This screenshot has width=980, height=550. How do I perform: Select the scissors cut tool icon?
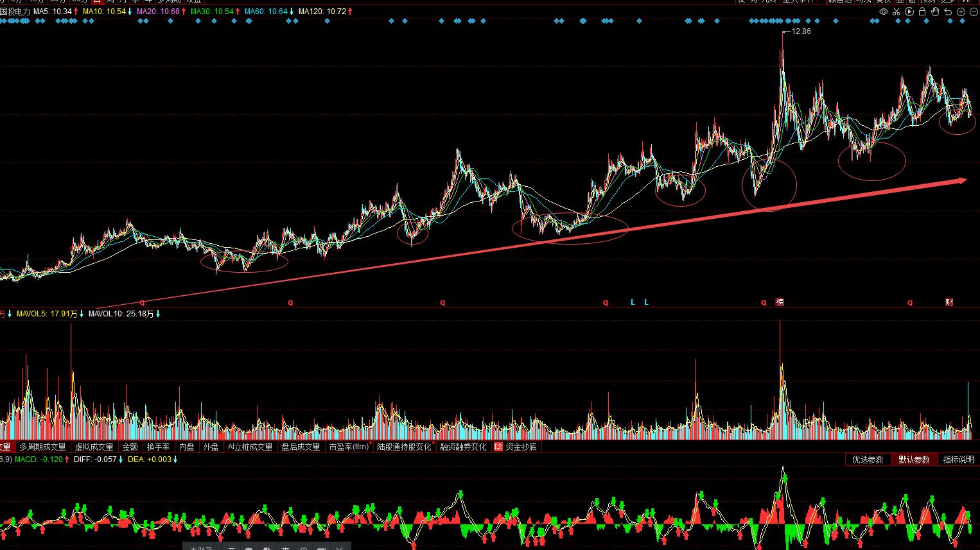coord(897,12)
